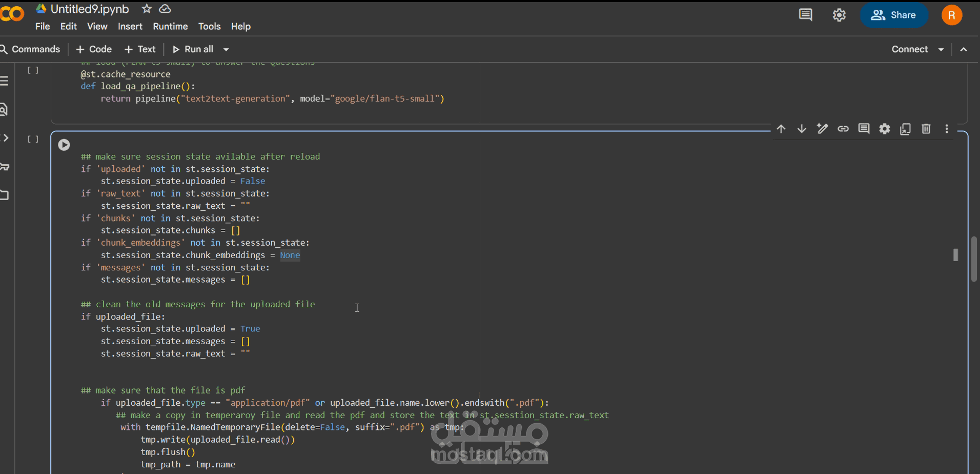Open notebook settings gear
The image size is (980, 474).
click(x=839, y=15)
